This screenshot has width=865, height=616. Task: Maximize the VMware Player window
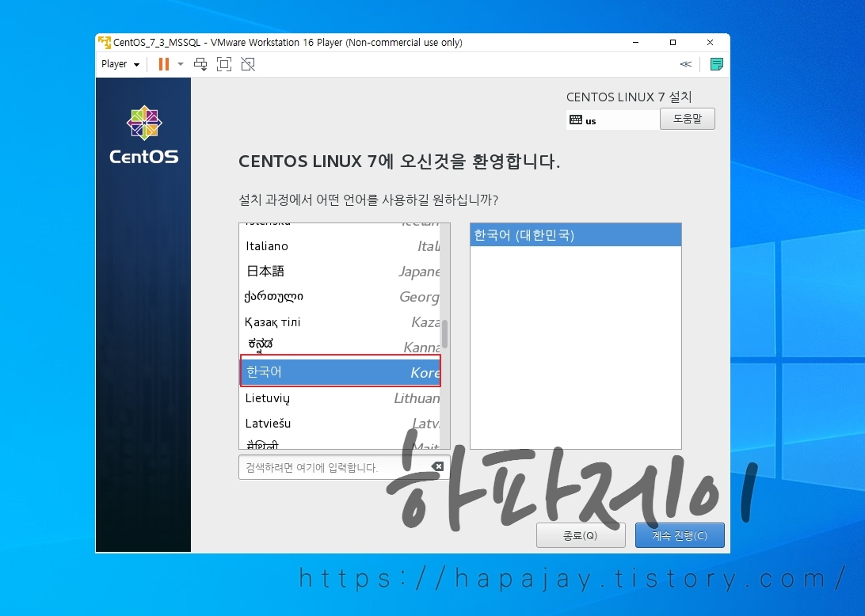coord(673,43)
